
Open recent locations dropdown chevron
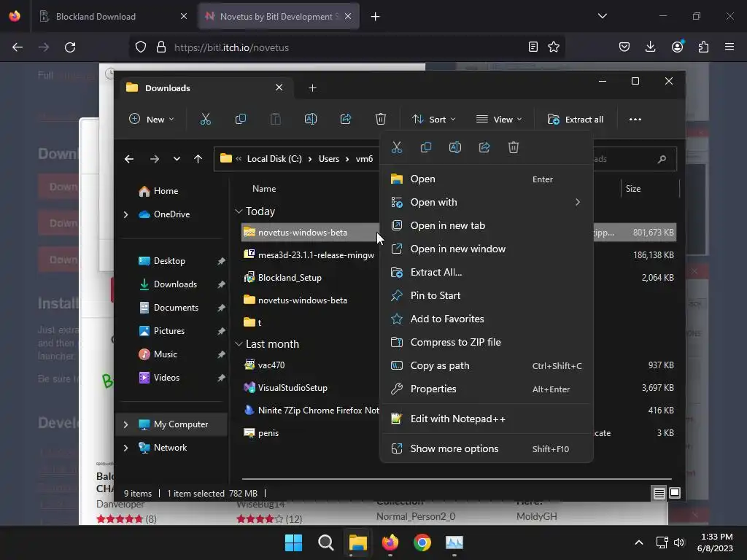(x=177, y=159)
